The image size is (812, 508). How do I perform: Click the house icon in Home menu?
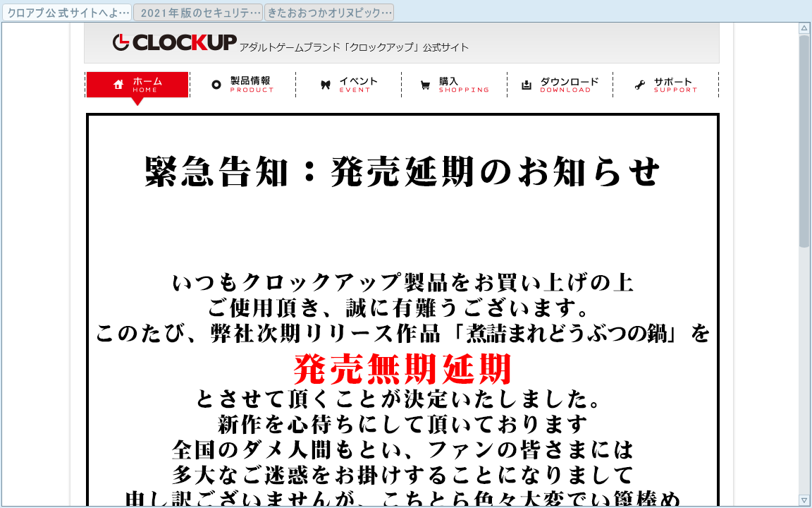118,85
